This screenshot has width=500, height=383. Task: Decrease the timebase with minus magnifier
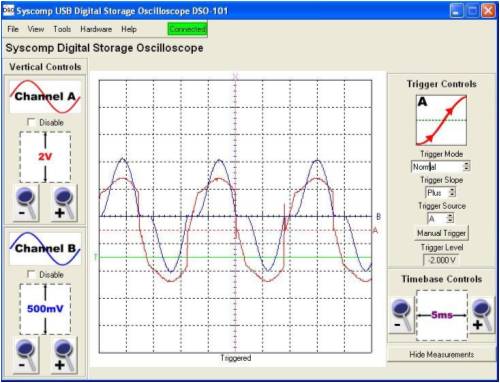click(x=401, y=315)
